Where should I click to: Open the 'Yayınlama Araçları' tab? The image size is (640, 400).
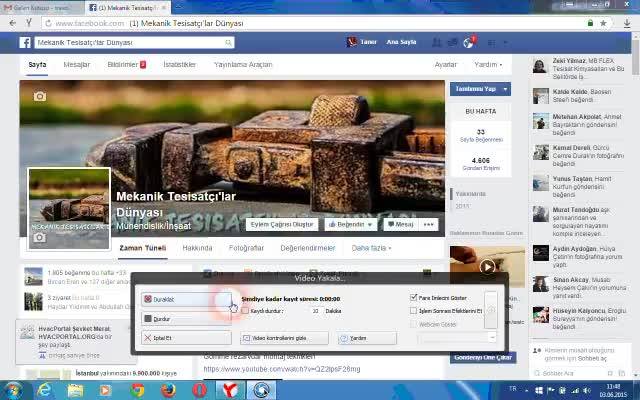pos(243,64)
